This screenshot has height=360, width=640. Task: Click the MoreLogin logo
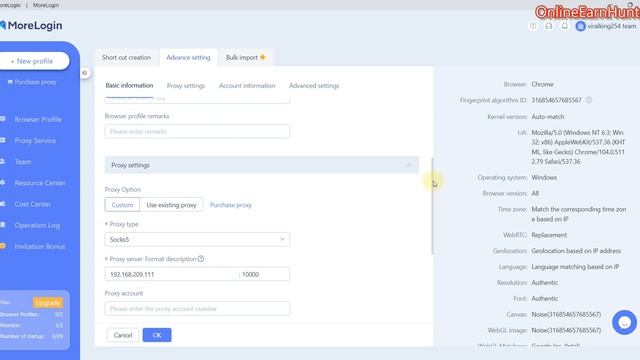point(31,25)
